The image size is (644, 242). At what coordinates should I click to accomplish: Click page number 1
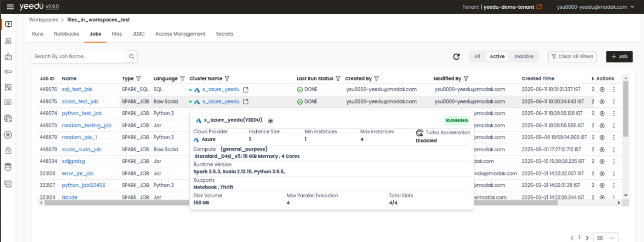click(x=579, y=238)
